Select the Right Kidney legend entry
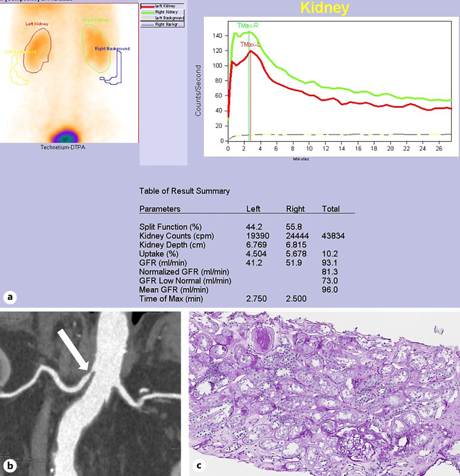This screenshot has height=476, width=460. click(161, 12)
